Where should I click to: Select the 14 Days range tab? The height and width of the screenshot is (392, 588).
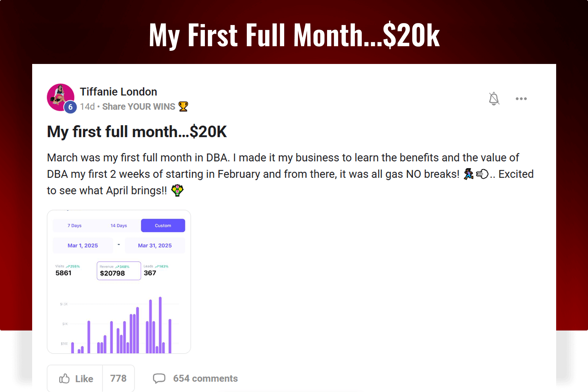(119, 226)
